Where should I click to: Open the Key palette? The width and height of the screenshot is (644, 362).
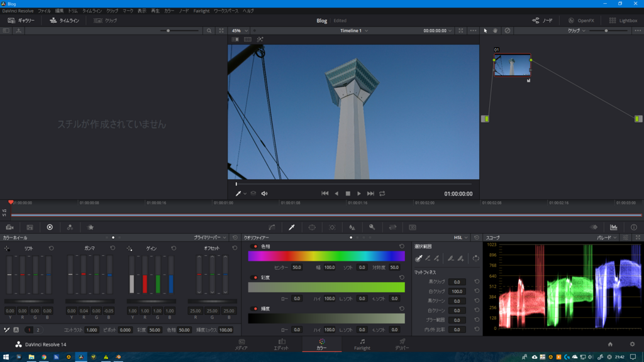click(372, 228)
